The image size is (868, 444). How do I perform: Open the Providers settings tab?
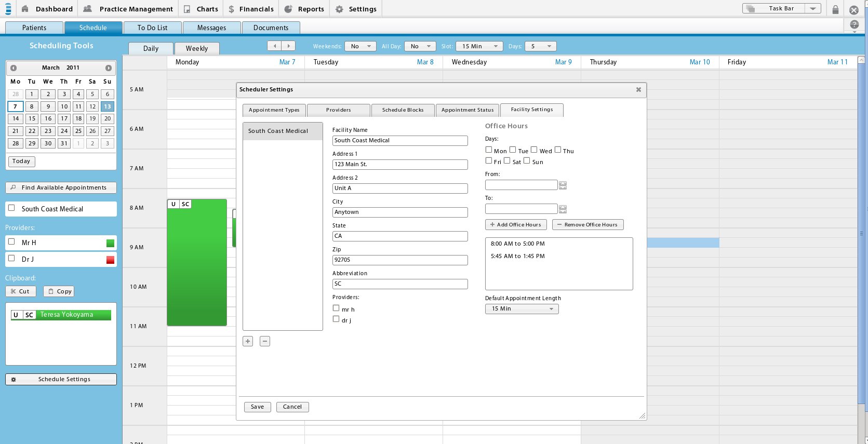(339, 110)
